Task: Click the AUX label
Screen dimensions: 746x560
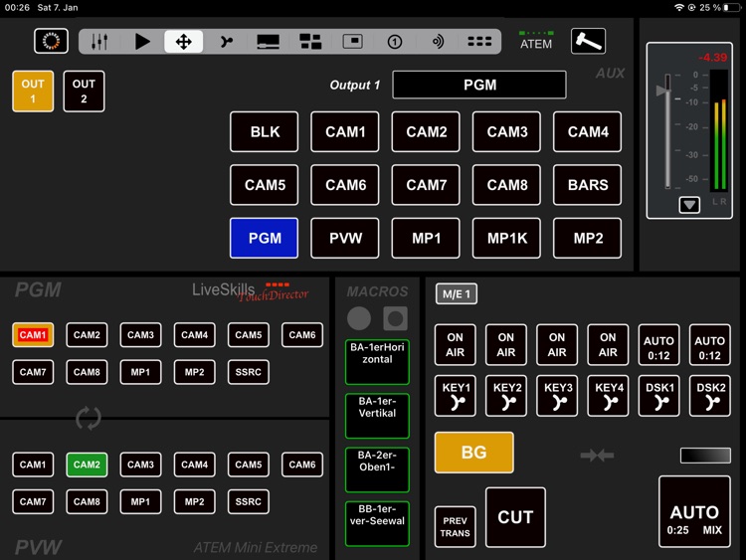Action: click(610, 74)
